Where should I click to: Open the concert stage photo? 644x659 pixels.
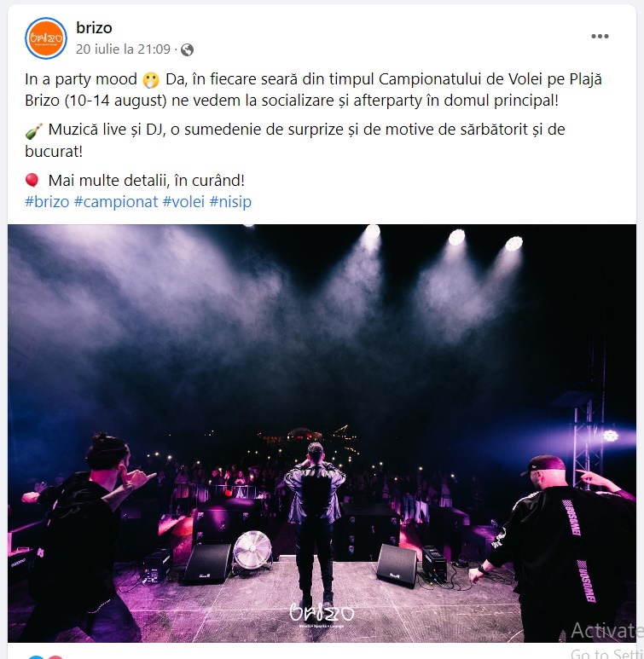322,433
